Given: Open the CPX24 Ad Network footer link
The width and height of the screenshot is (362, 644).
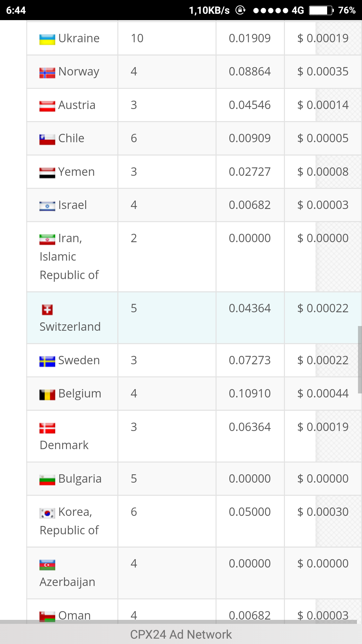Looking at the screenshot, I should [181, 634].
